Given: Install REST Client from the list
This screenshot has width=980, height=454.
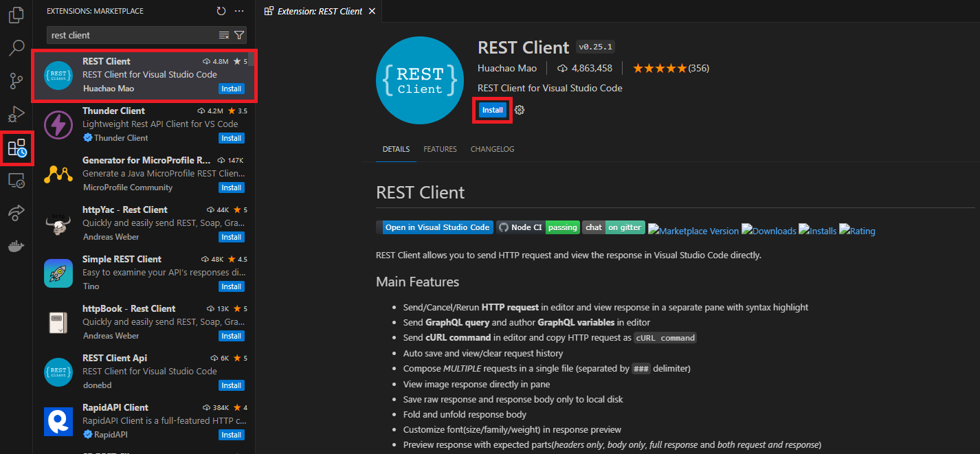Looking at the screenshot, I should pyautogui.click(x=231, y=89).
